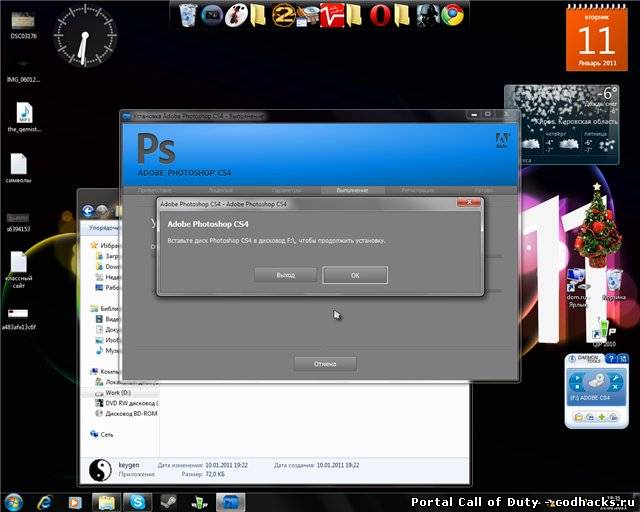Click the (F:) ADOBE CS4 drive label in gadget
The image size is (640, 512).
[590, 397]
